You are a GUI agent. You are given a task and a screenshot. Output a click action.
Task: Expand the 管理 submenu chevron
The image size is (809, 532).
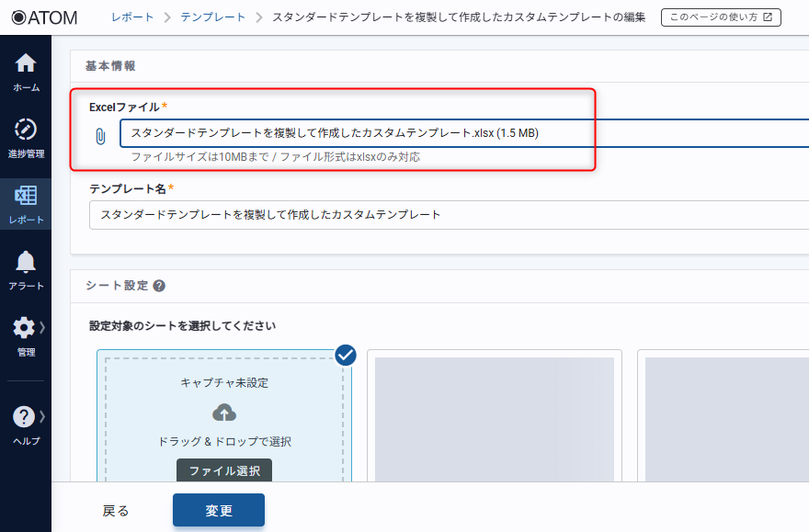pyautogui.click(x=42, y=327)
